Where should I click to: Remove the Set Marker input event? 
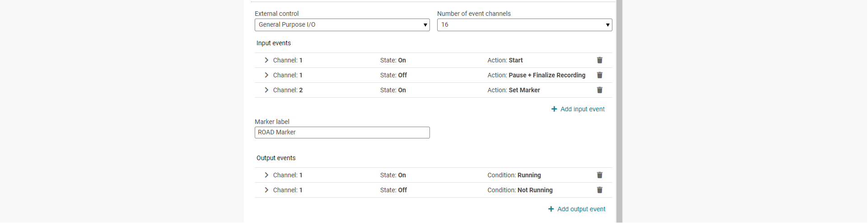(599, 90)
